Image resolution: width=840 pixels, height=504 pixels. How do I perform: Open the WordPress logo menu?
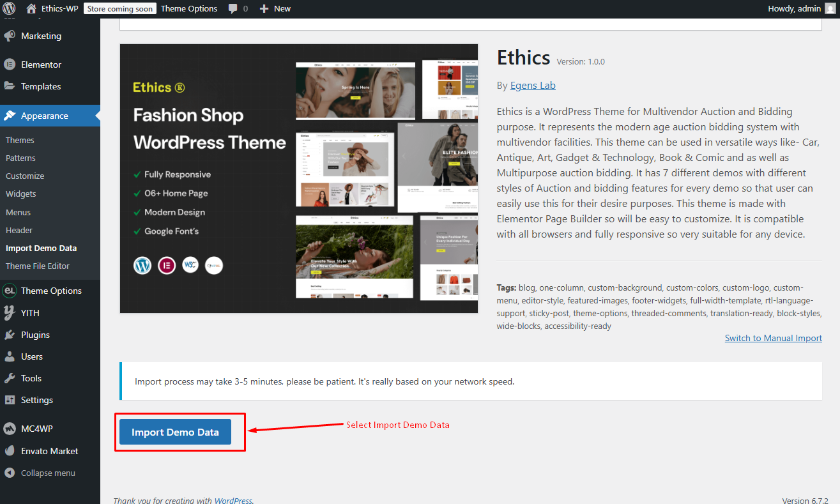pyautogui.click(x=10, y=8)
